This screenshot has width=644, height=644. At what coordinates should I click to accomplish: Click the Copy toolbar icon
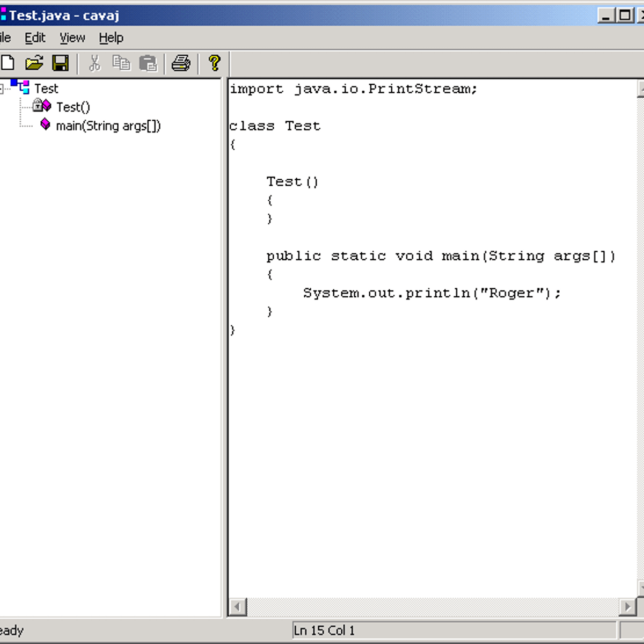122,63
